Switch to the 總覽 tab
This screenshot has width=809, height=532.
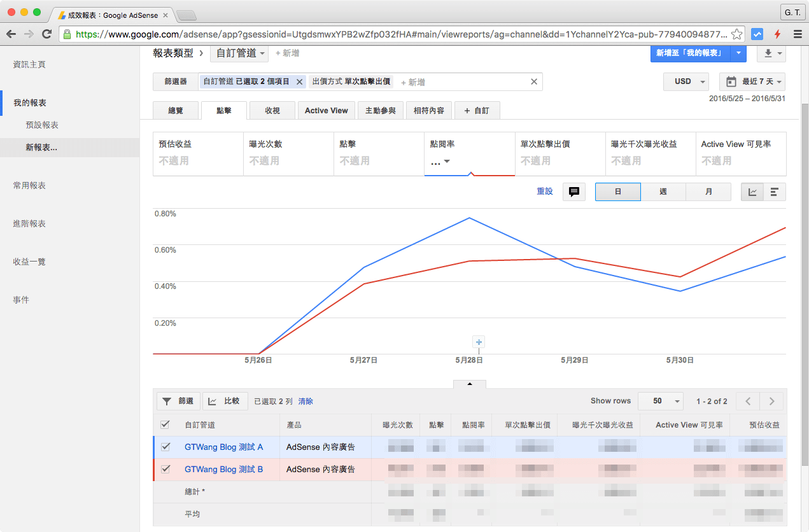(x=176, y=109)
